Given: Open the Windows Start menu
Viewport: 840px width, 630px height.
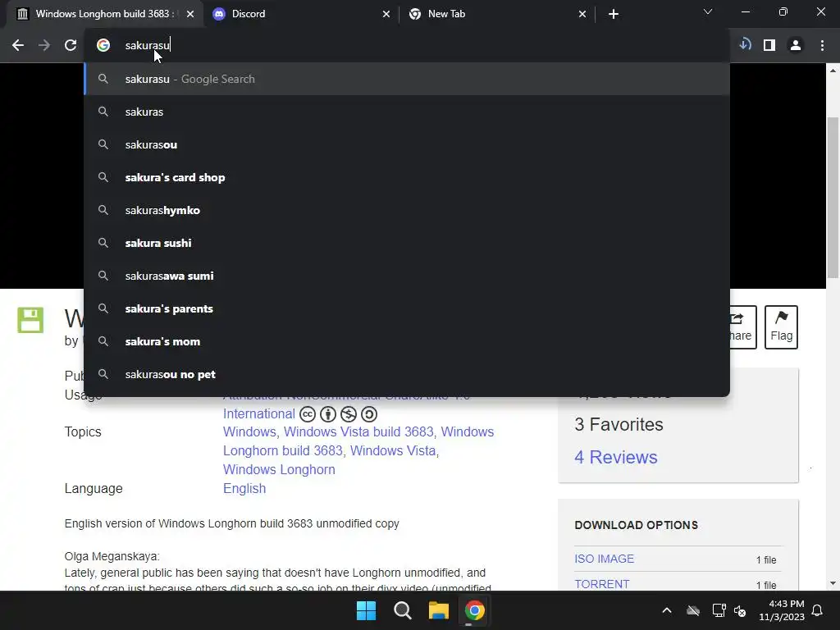Looking at the screenshot, I should [x=367, y=610].
